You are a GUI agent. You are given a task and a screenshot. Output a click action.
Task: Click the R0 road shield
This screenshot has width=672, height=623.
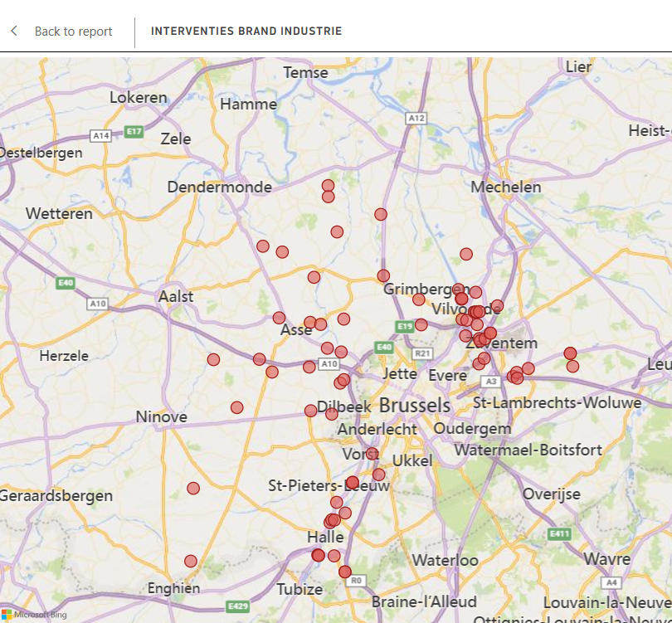pyautogui.click(x=356, y=581)
